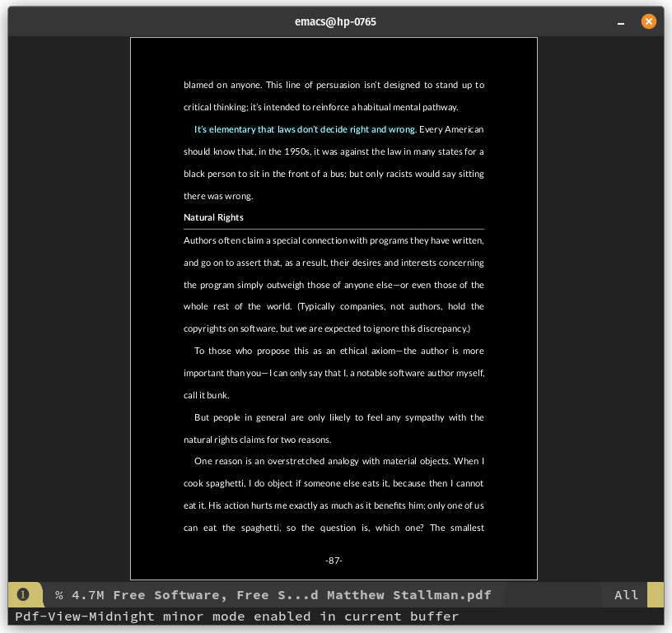Click the "%" modified indicator in the mode line
The width and height of the screenshot is (672, 633).
tap(57, 594)
